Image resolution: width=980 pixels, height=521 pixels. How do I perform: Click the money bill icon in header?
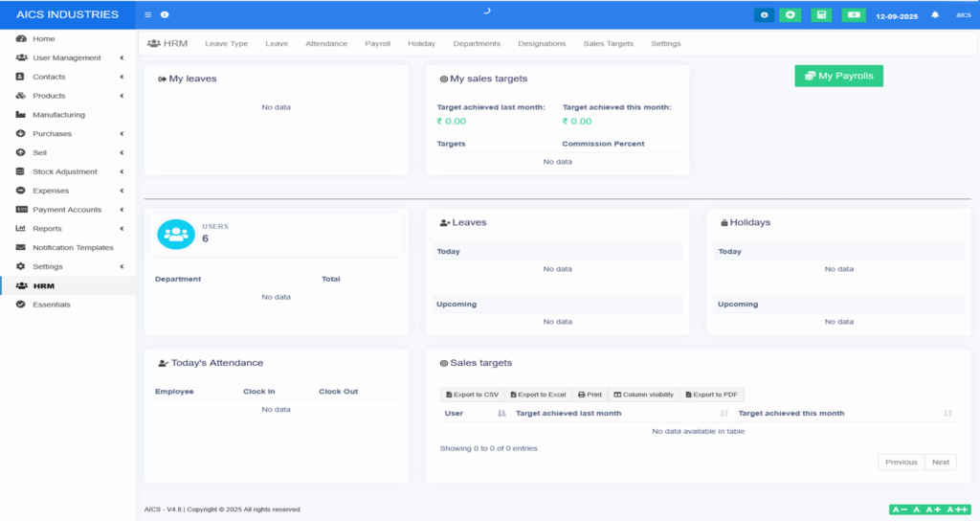point(854,15)
